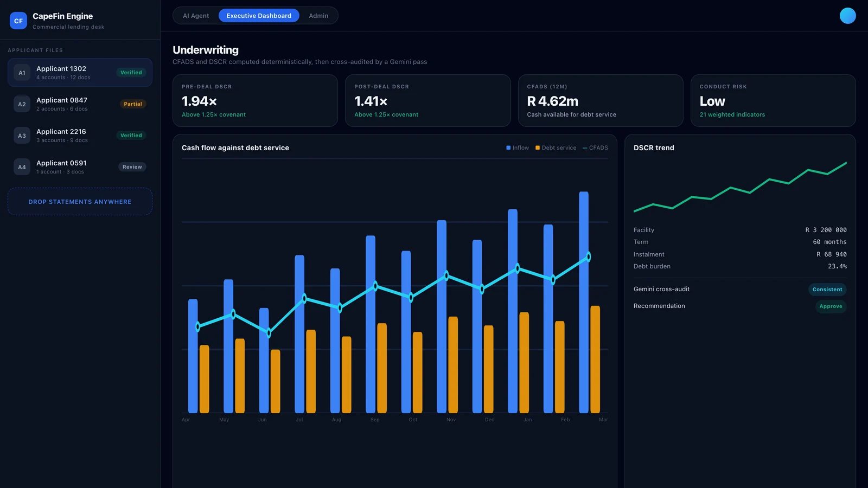
Task: Open the Applicant 0591 file
Action: click(80, 167)
